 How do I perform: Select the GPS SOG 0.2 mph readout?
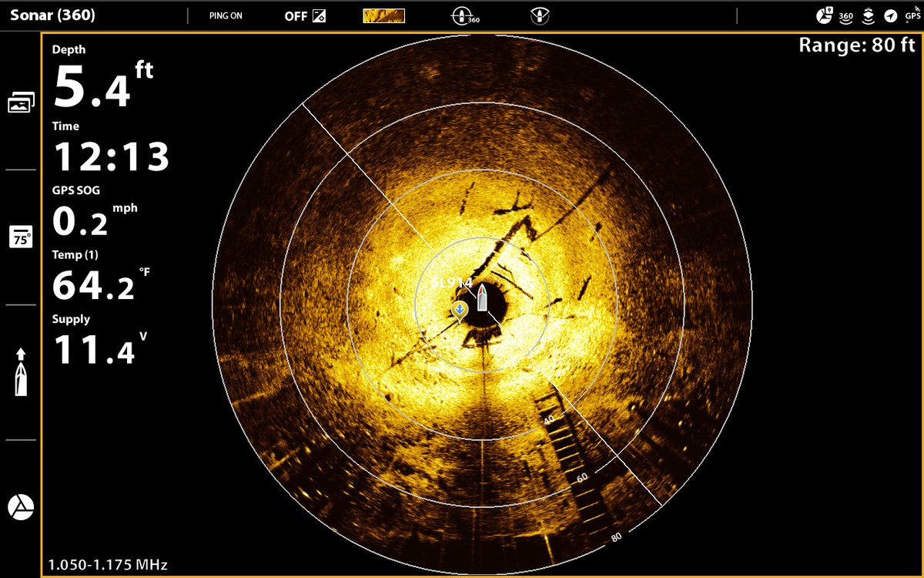(95, 211)
